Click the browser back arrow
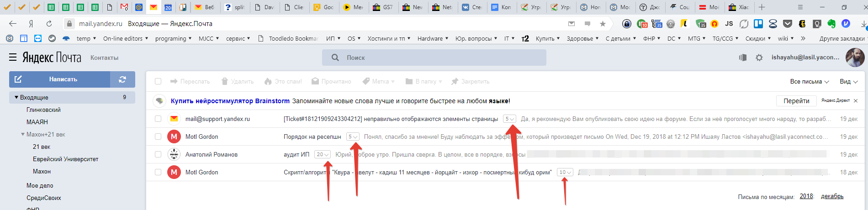This screenshot has width=868, height=210. 13,24
